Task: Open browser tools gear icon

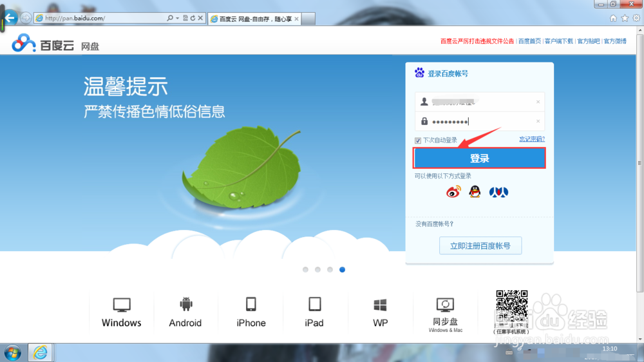Action: tap(636, 18)
